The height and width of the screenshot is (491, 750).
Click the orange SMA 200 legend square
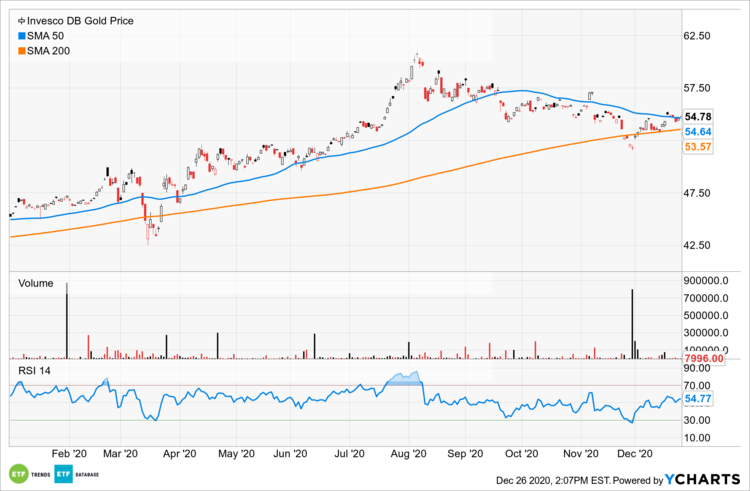pyautogui.click(x=11, y=50)
